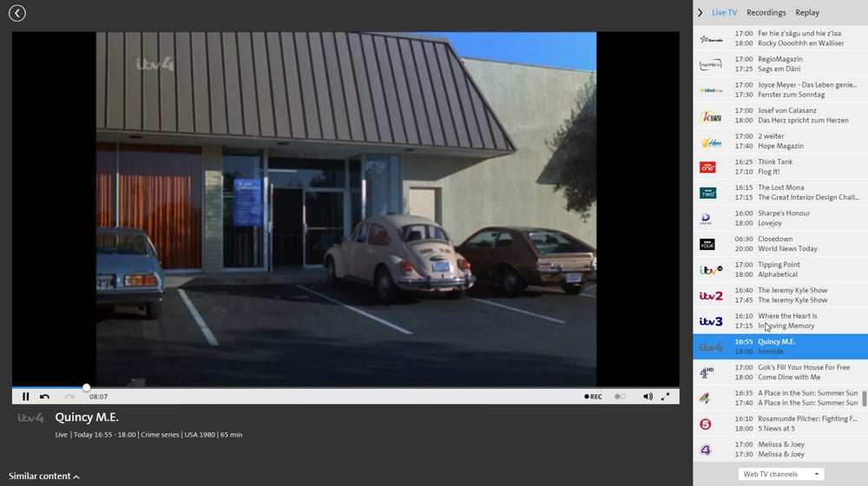Click 'World News Today' programme entry
The image size is (868, 486).
tap(787, 248)
